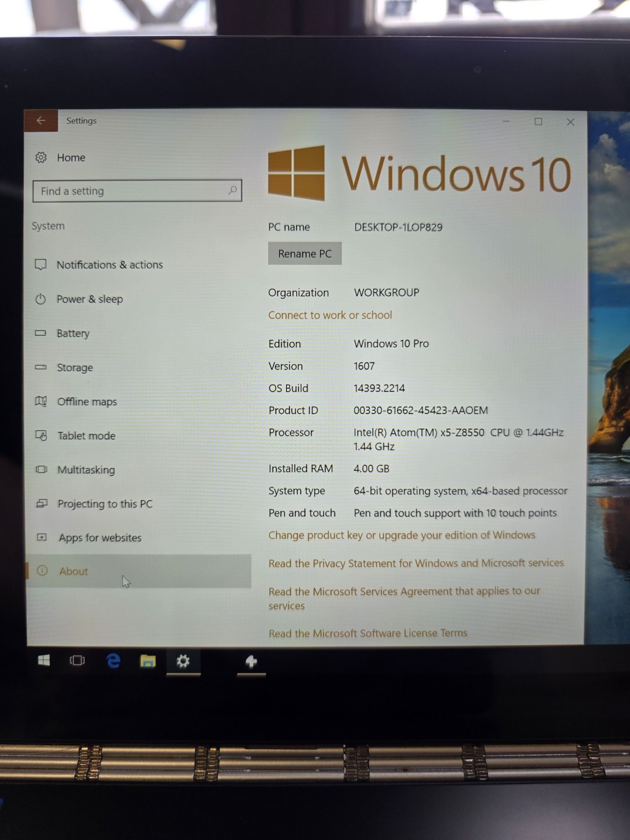630x840 pixels.
Task: Click Pen and touch support value
Action: [x=455, y=513]
